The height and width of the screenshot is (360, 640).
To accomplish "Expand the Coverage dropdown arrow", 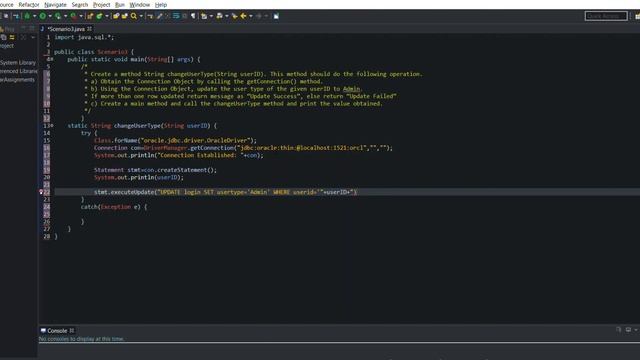I will (x=65, y=16).
